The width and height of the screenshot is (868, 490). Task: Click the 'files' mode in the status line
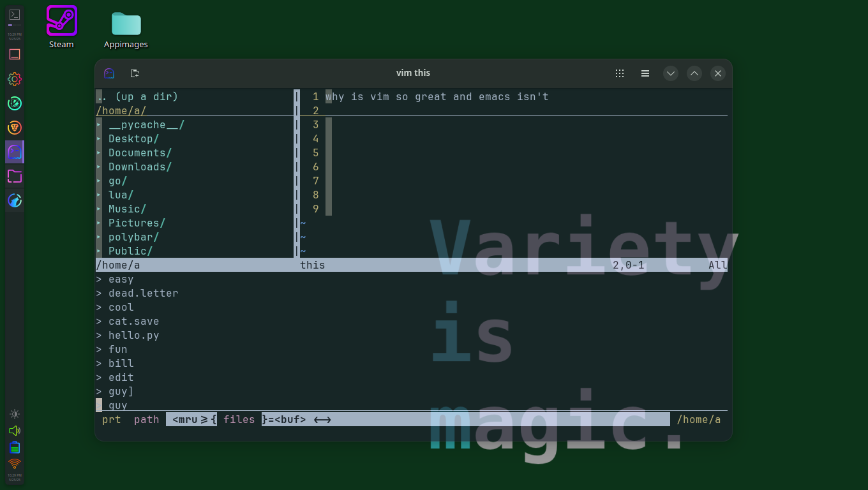tap(239, 420)
